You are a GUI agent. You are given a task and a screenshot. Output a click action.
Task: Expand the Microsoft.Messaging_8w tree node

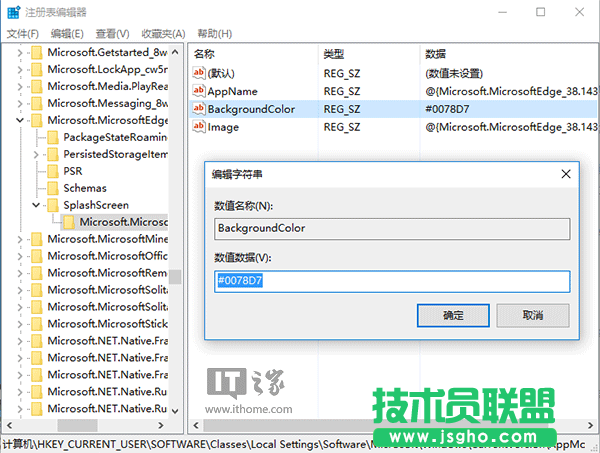(20, 104)
